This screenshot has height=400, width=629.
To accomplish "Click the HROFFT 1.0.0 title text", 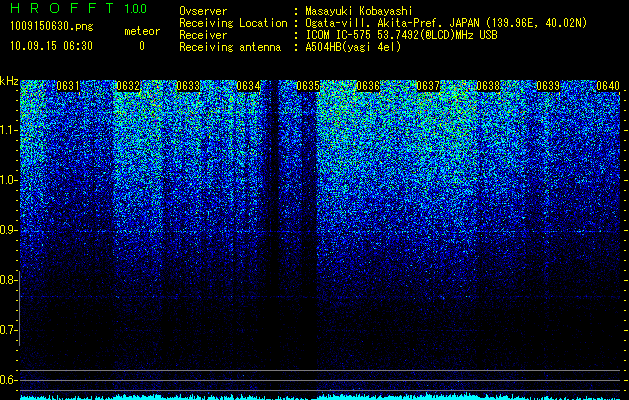I will [x=78, y=8].
